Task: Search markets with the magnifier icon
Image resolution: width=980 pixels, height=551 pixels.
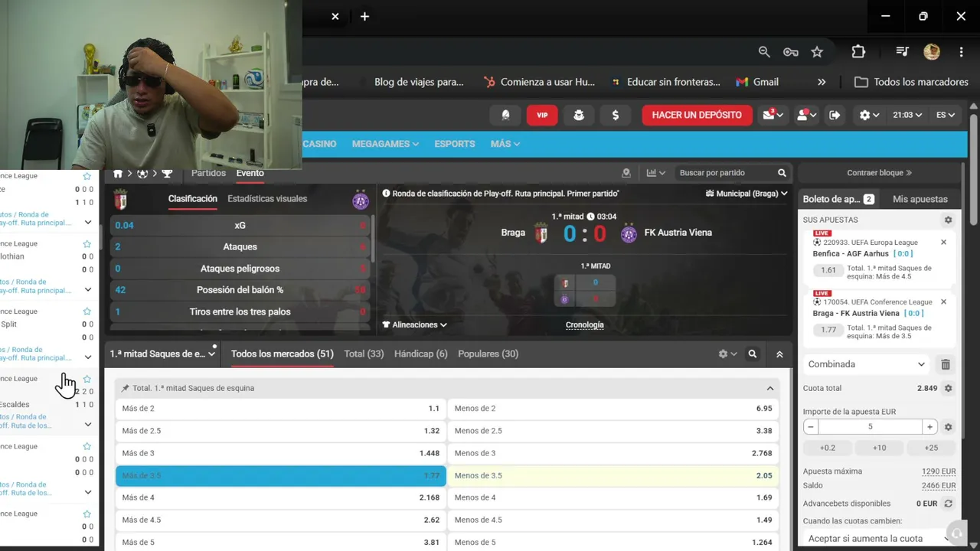Action: click(x=753, y=354)
